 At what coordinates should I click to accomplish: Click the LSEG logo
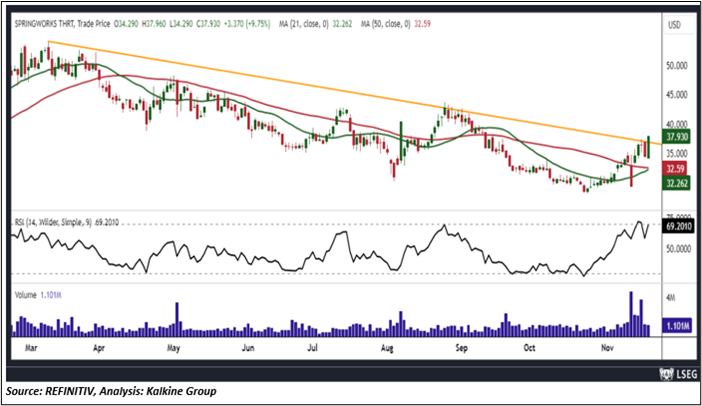point(677,373)
